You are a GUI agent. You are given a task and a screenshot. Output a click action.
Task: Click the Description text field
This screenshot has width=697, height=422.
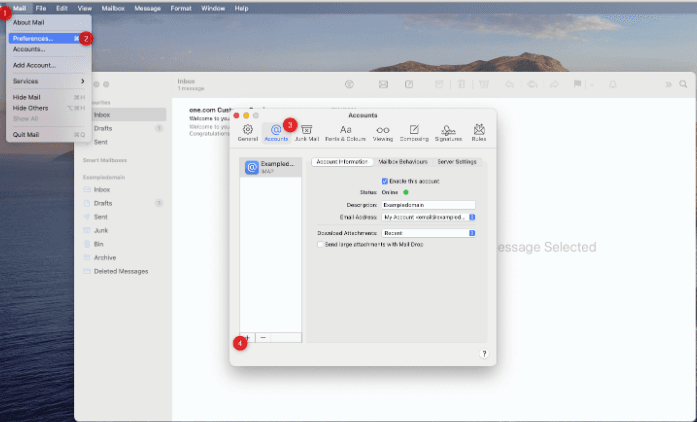(x=428, y=204)
